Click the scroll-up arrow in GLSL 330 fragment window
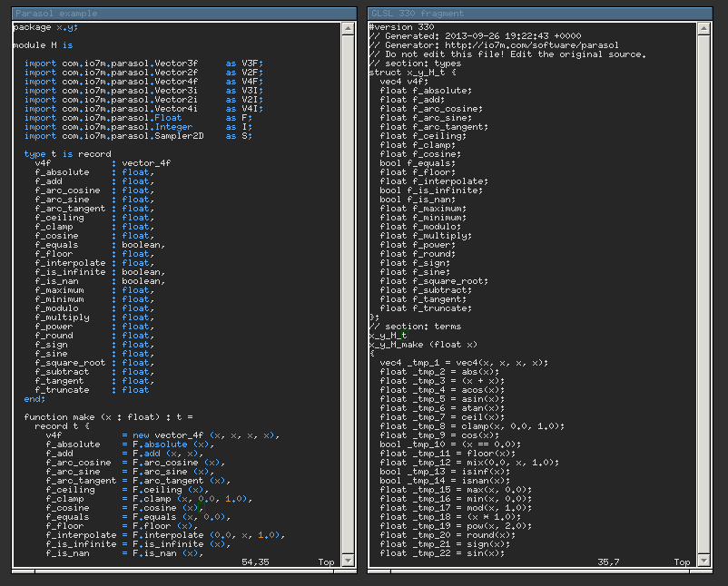The width and height of the screenshot is (728, 586). point(703,28)
